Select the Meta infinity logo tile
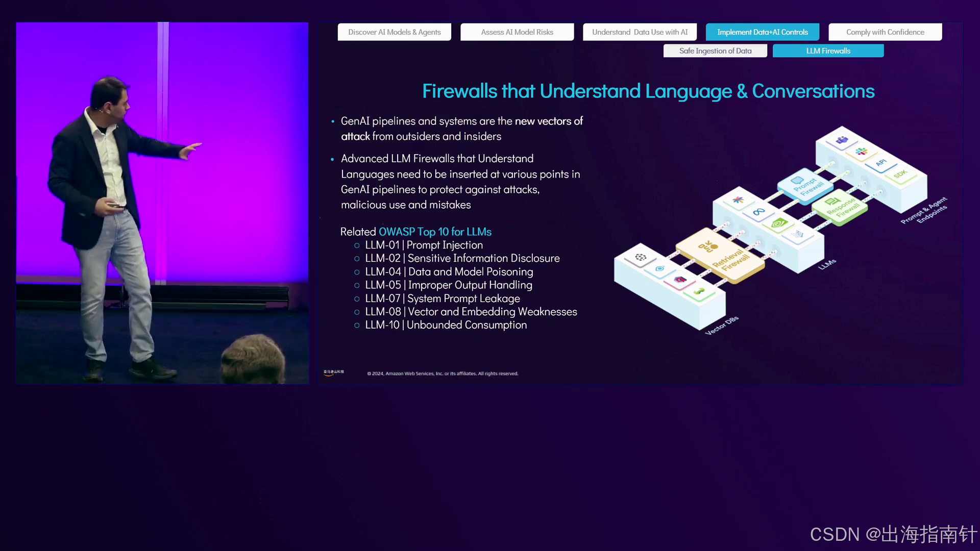The image size is (980, 551). click(x=758, y=212)
